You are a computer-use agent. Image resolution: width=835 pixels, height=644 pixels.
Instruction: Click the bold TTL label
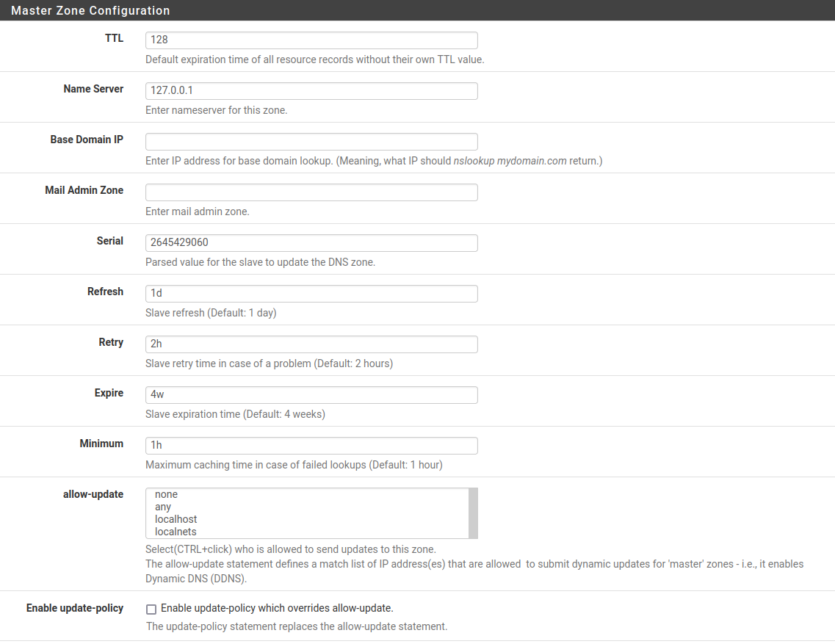(114, 38)
